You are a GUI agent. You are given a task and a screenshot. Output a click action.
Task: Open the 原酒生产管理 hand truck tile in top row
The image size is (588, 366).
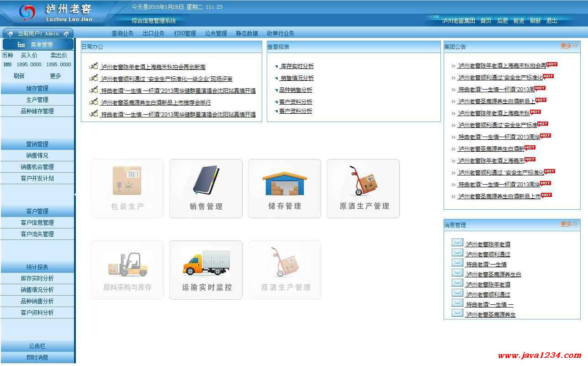[x=363, y=189]
